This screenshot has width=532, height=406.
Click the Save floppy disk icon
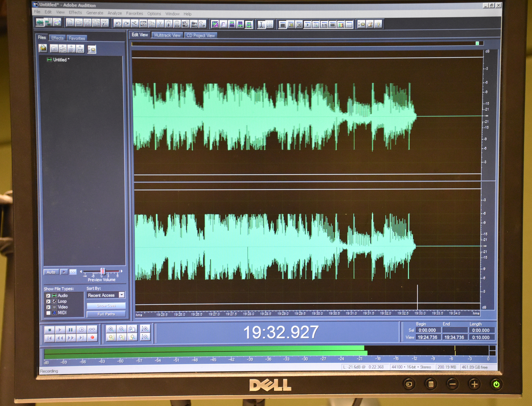point(87,23)
